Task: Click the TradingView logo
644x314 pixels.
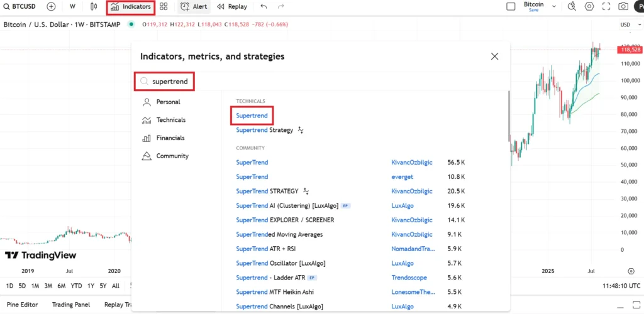Action: point(40,256)
